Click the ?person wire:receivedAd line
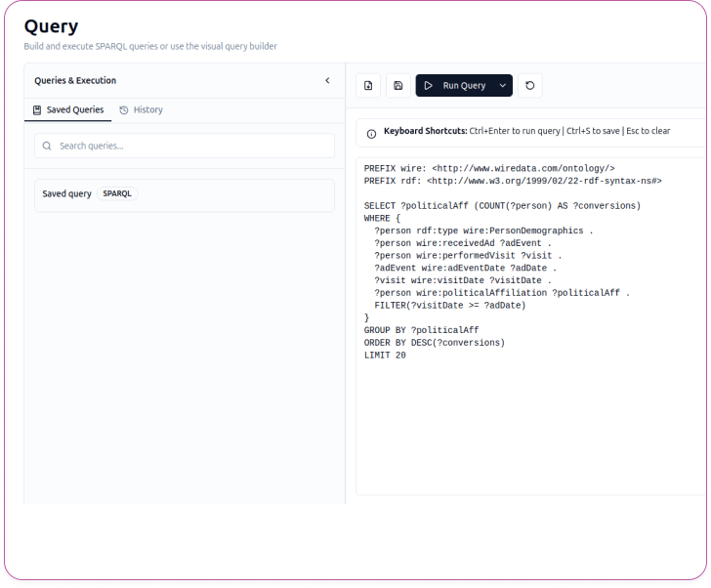Viewport: 711px width, 588px height. 463,243
